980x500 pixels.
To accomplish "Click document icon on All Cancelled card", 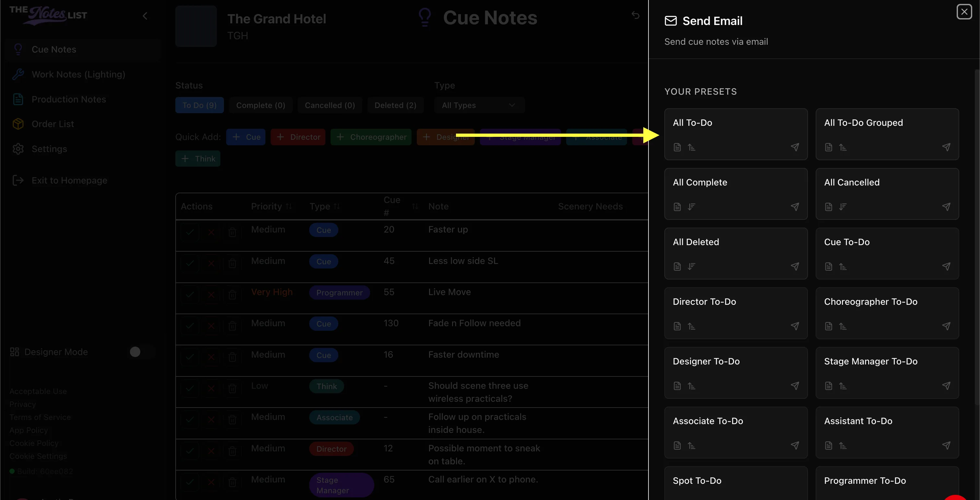I will (829, 207).
